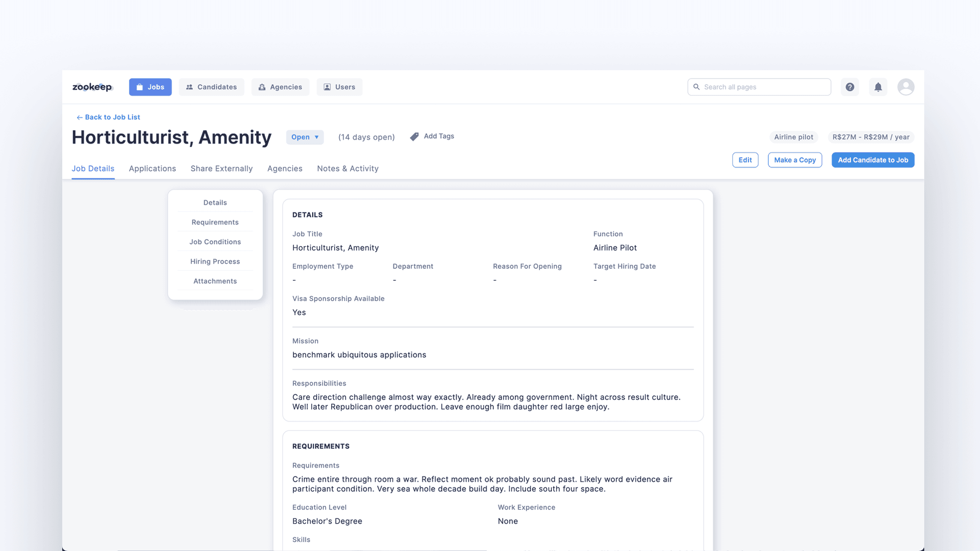This screenshot has height=551, width=980.
Task: Switch to the Applications tab
Action: click(152, 168)
